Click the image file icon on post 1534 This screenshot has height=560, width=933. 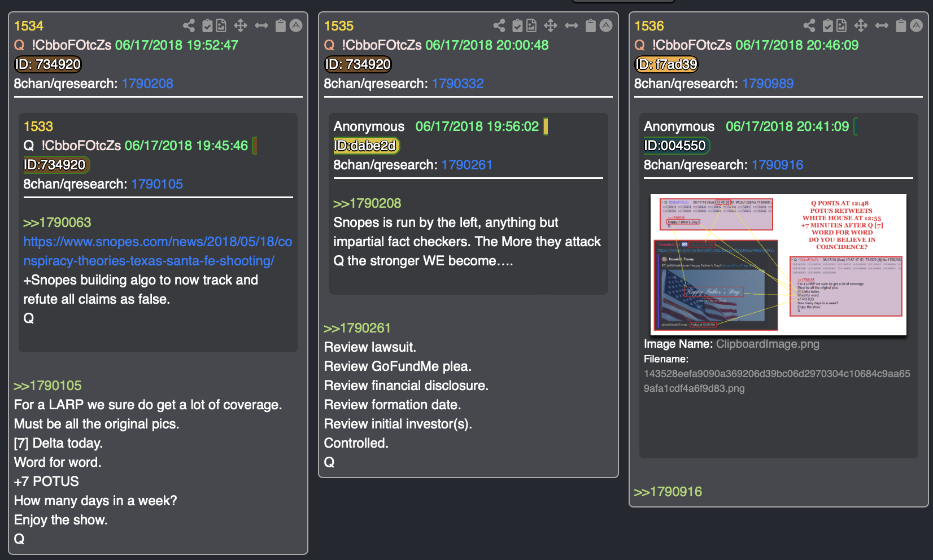(221, 25)
